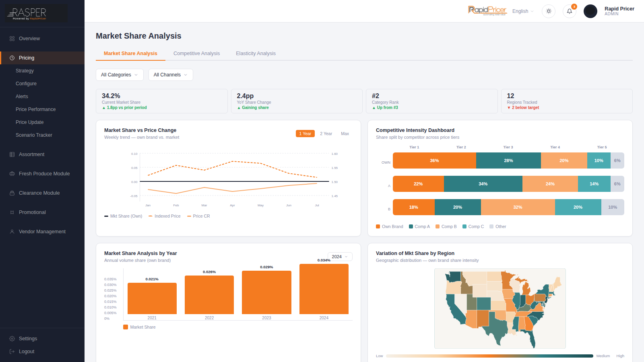The height and width of the screenshot is (362, 644).
Task: Open Price Performance submenu item
Action: coord(35,109)
